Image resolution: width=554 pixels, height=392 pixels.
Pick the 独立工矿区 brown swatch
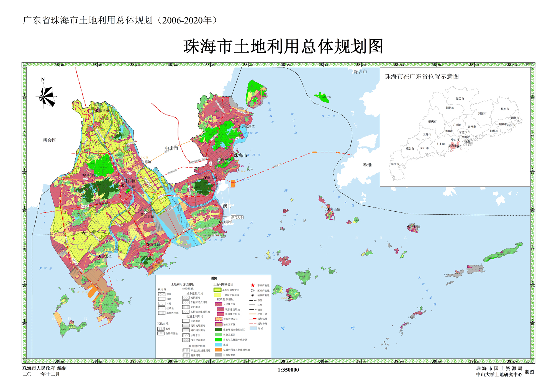tap(219, 324)
